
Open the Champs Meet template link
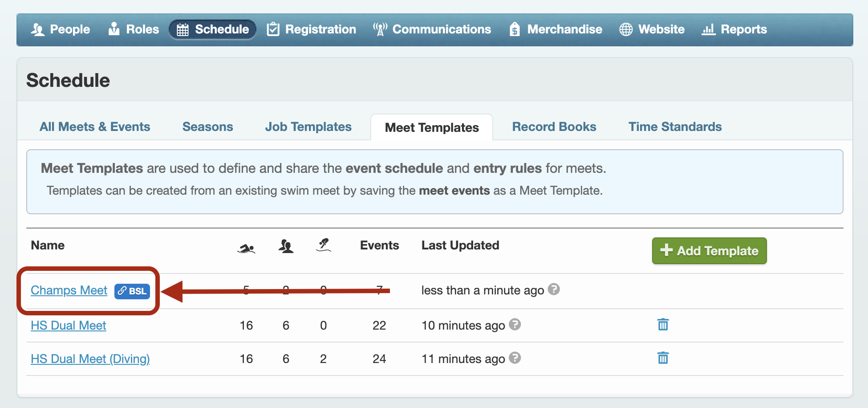pos(69,290)
